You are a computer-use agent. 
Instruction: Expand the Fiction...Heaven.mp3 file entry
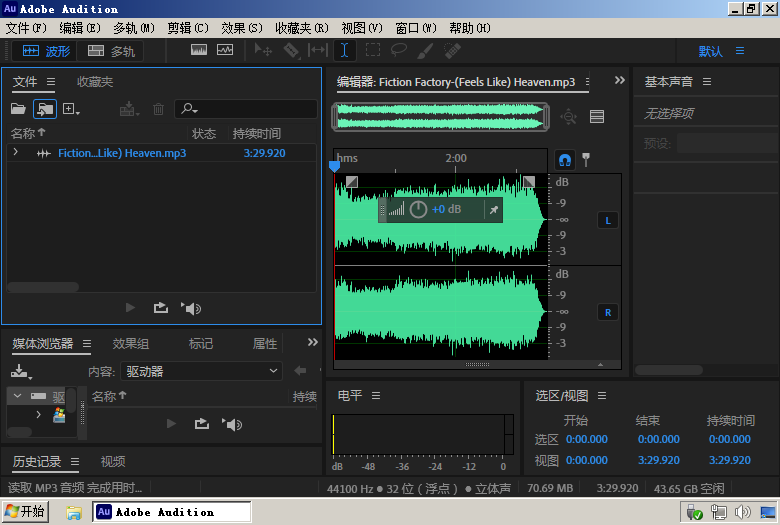pyautogui.click(x=15, y=152)
